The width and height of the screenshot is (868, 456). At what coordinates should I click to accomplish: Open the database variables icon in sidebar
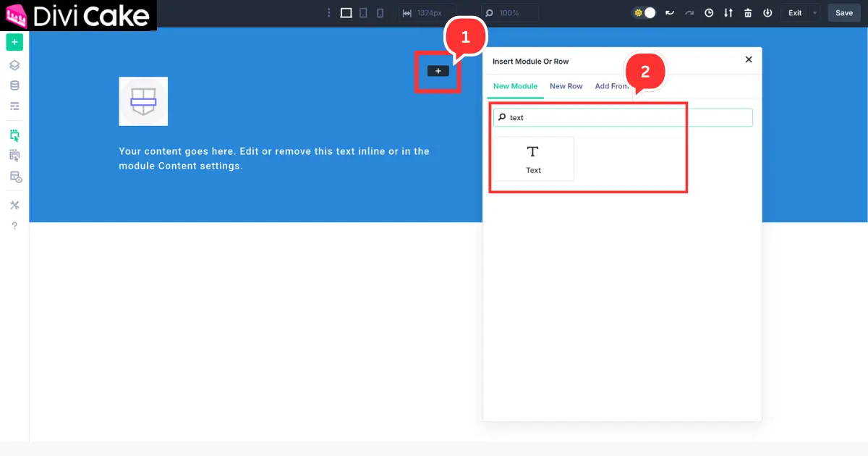point(14,85)
